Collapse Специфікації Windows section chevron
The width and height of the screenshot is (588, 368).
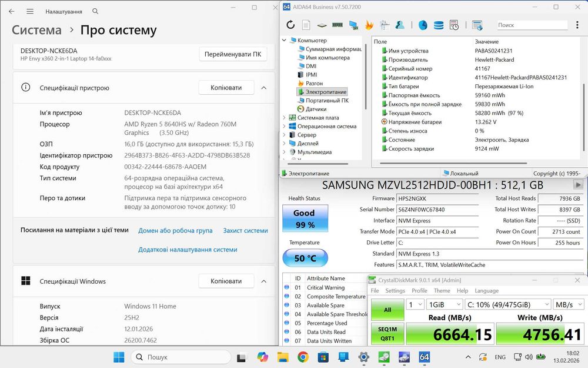pos(263,281)
